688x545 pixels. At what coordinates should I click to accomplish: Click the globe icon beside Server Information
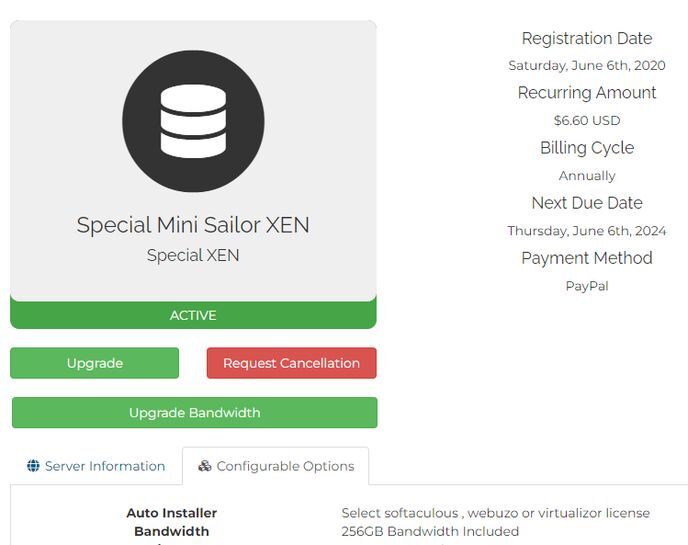[x=33, y=466]
